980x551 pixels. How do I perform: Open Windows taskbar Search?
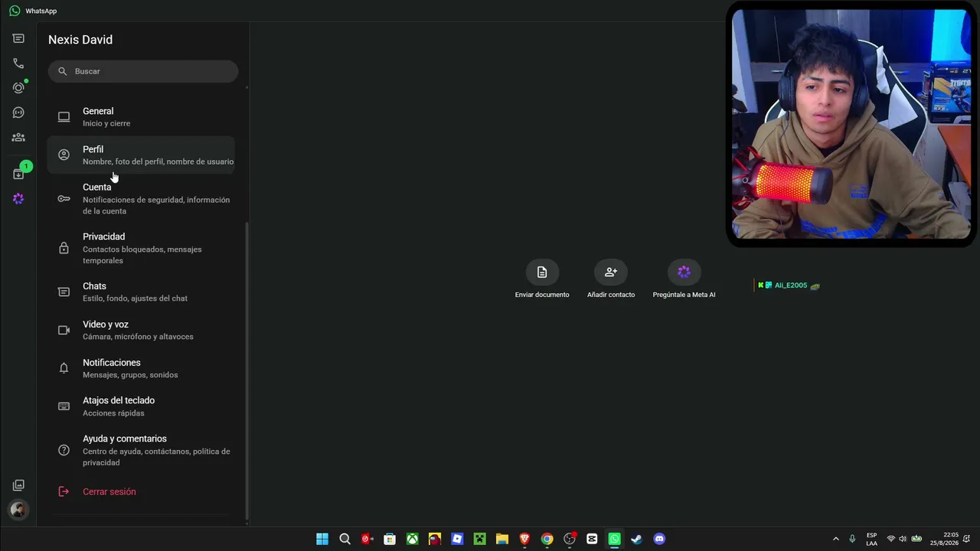[x=345, y=539]
